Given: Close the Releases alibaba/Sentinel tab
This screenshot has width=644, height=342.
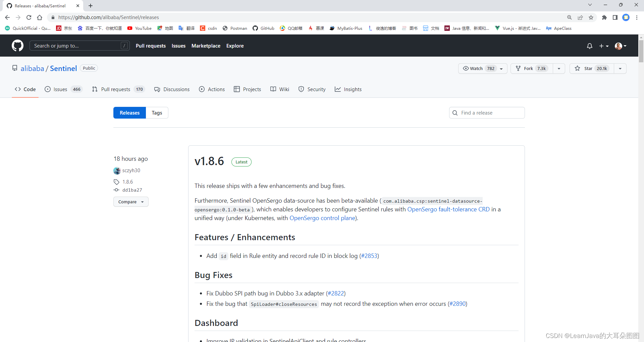Looking at the screenshot, I should [x=78, y=6].
